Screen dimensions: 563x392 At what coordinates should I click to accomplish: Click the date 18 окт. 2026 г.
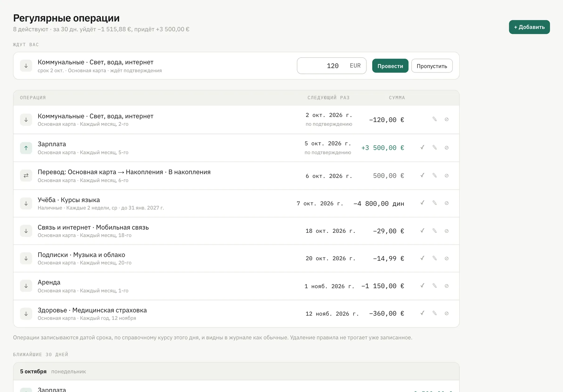point(330,231)
